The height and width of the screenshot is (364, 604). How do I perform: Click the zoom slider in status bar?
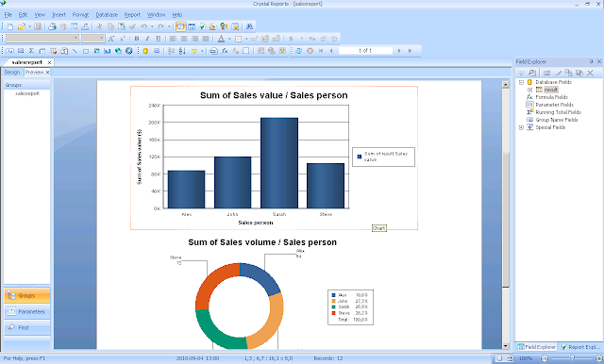(572, 358)
